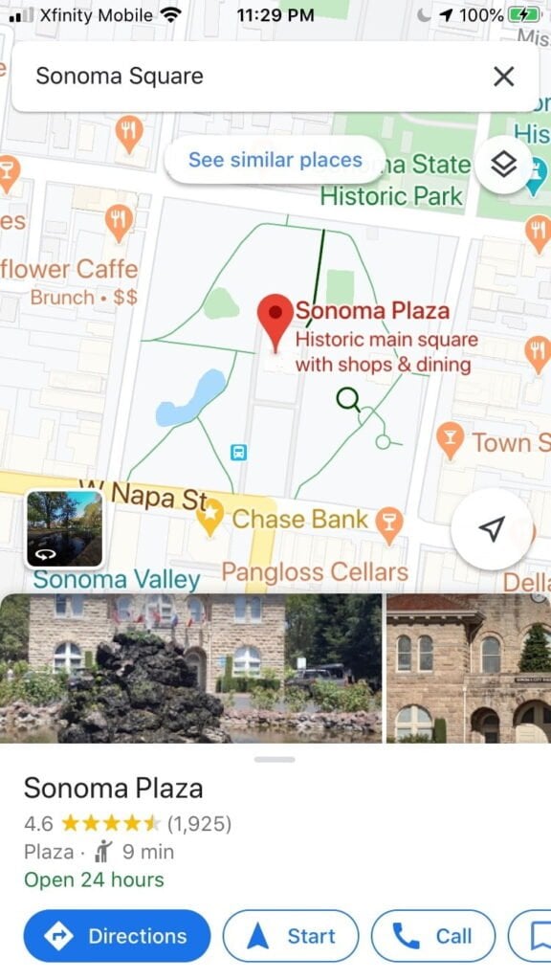Viewport: 551px width, 980px height.
Task: Tap the Pangloss Cellars wine glass marker
Action: (389, 525)
